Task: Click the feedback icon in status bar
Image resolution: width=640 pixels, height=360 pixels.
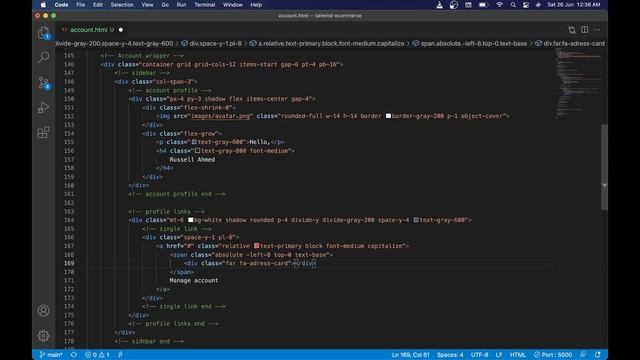Action: point(583,355)
